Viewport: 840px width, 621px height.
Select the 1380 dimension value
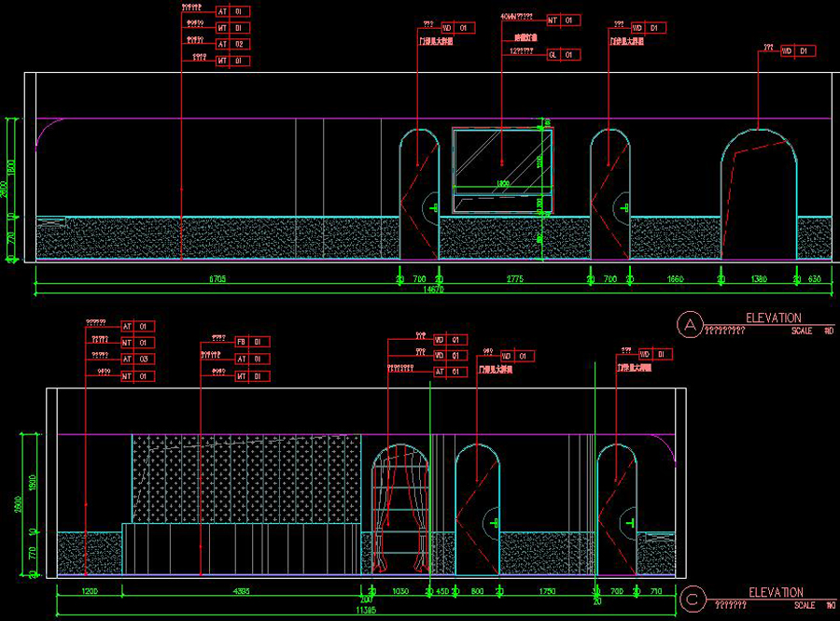point(758,279)
